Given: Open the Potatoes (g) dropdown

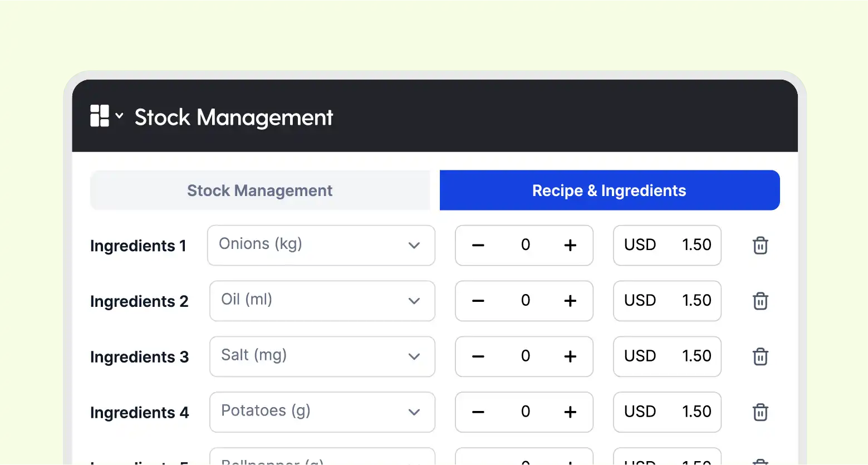Looking at the screenshot, I should (322, 412).
